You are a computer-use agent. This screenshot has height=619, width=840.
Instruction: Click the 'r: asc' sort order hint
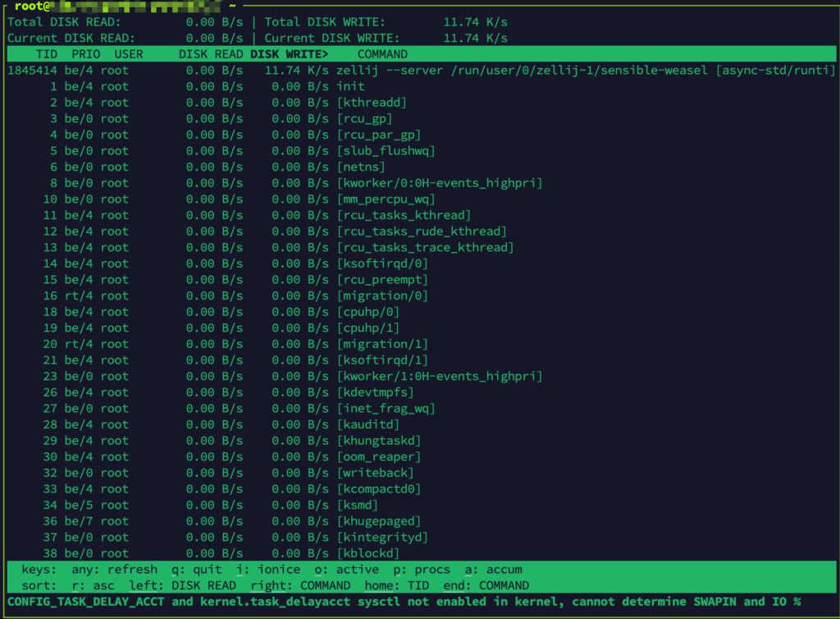tap(93, 585)
